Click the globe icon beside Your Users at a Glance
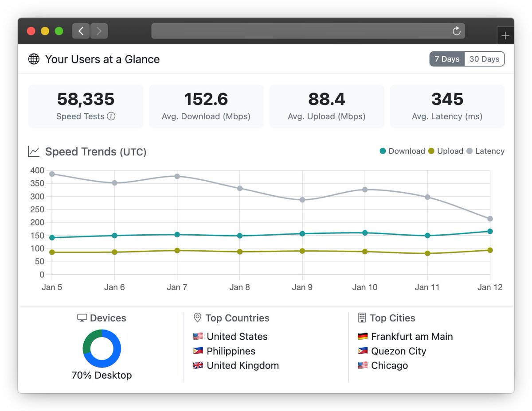Image resolution: width=532 pixels, height=411 pixels. pyautogui.click(x=34, y=58)
